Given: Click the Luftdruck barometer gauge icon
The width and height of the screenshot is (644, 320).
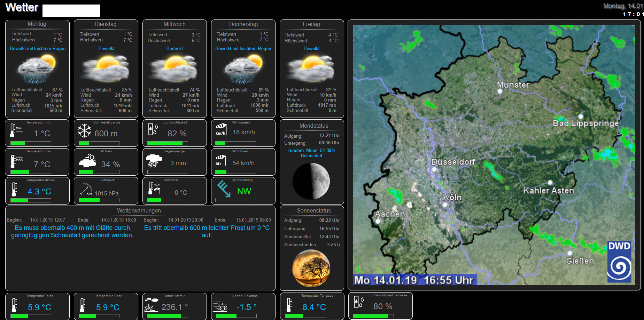Looking at the screenshot, I should (x=86, y=189).
